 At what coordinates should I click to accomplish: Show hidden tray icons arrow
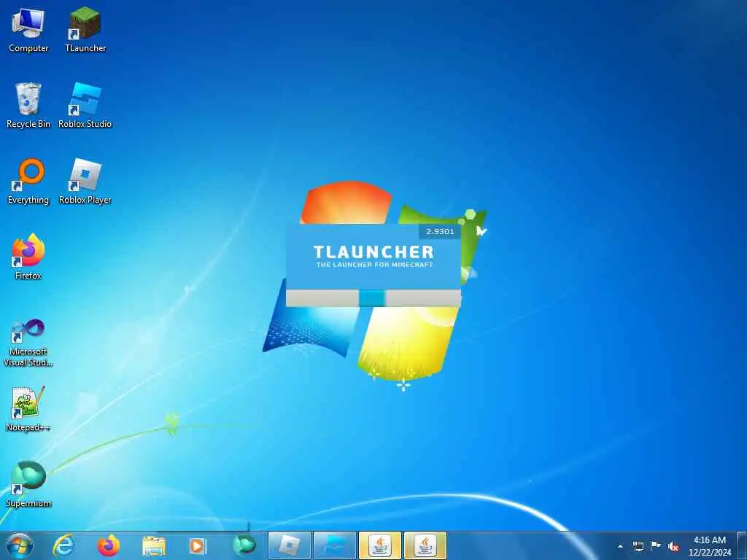tap(620, 546)
